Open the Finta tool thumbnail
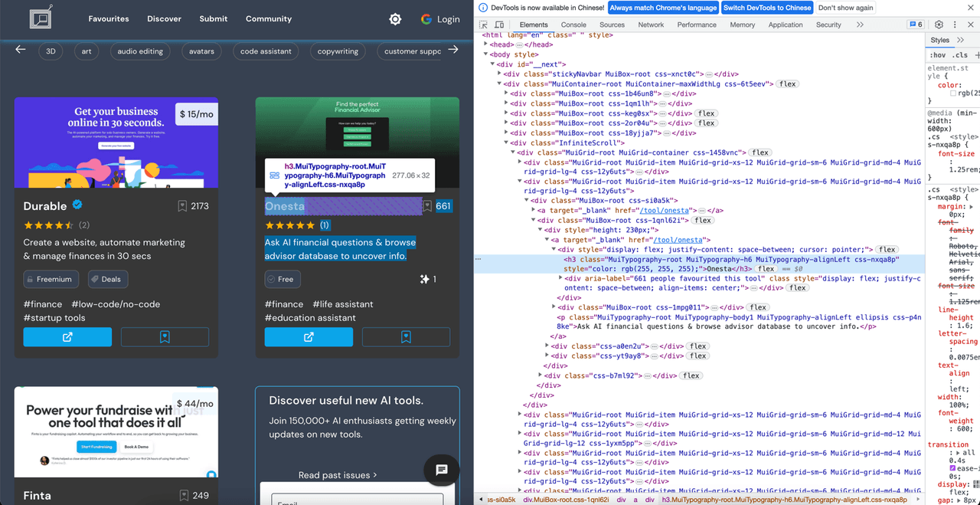The width and height of the screenshot is (980, 505). [116, 433]
